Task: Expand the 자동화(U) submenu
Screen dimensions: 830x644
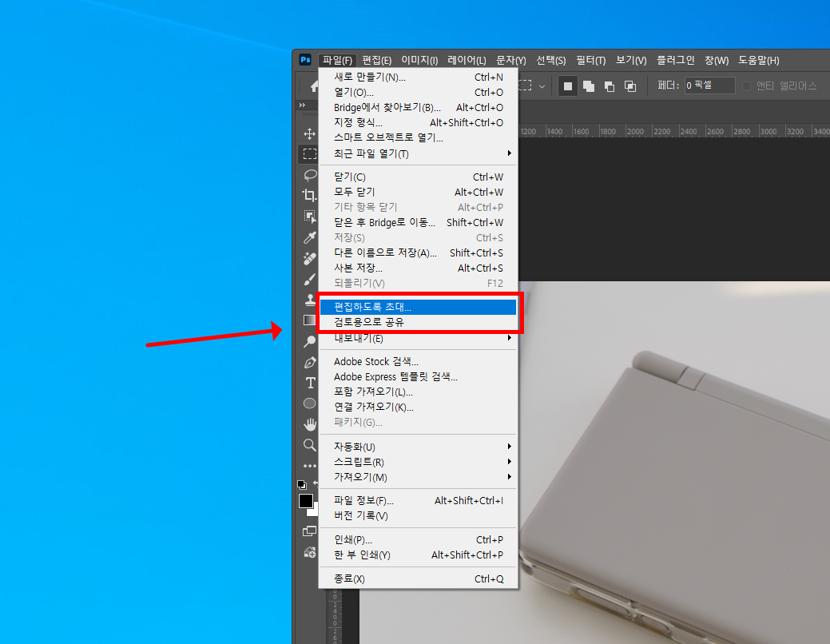Action: coord(418,447)
